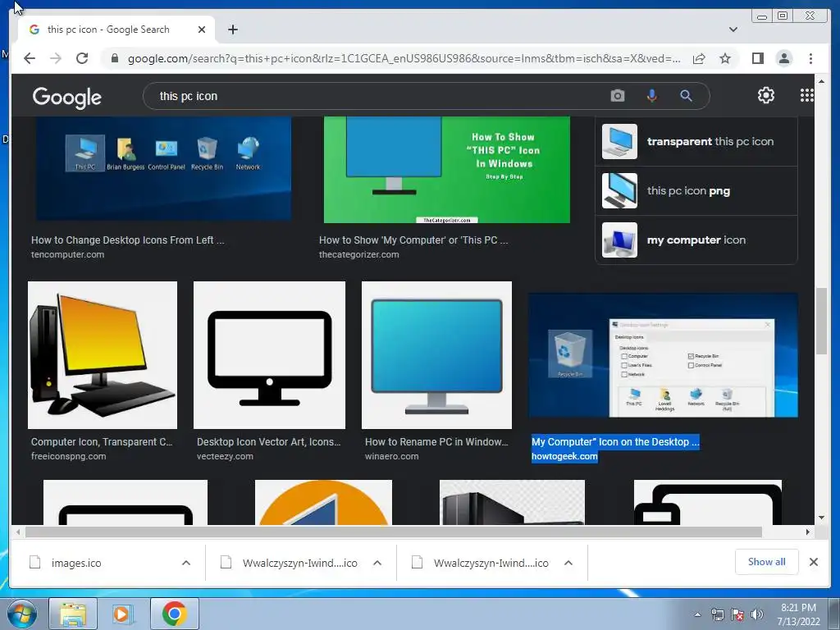
Task: Click 'How to Show My Computer' title
Action: (x=413, y=240)
